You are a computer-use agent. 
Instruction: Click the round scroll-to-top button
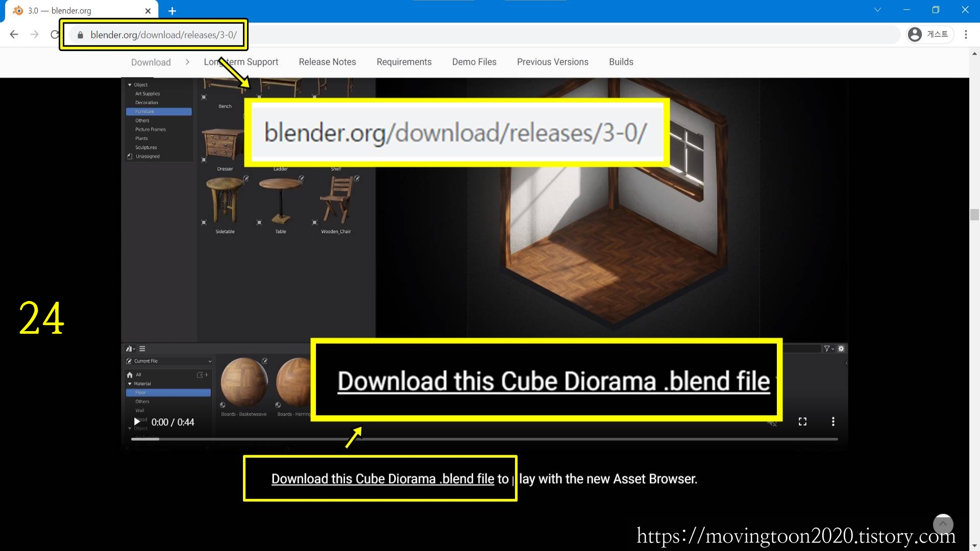943,524
